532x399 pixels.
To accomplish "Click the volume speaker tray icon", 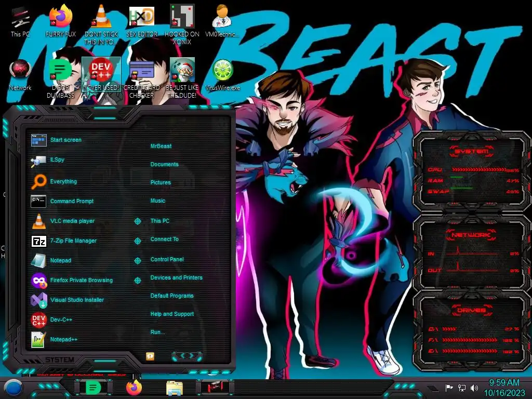I will click(x=474, y=388).
